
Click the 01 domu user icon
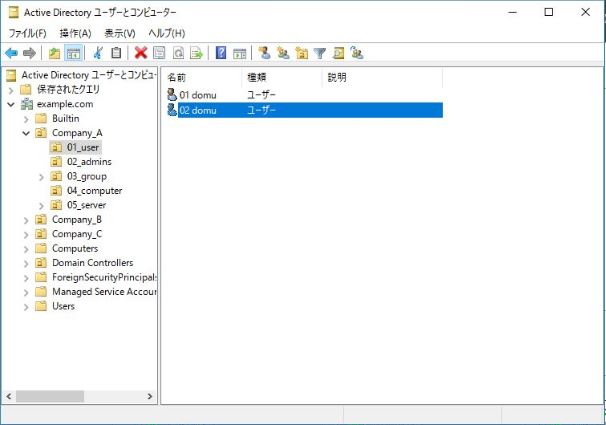[172, 95]
